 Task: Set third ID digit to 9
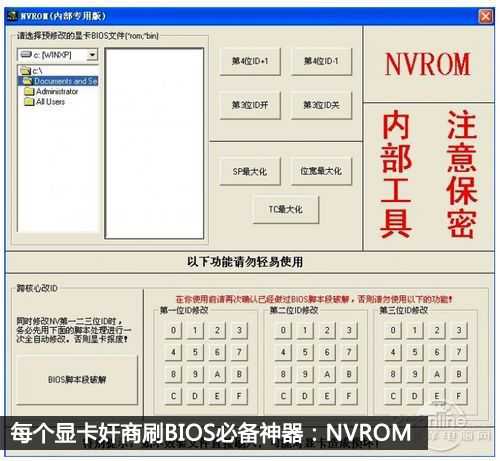415,374
